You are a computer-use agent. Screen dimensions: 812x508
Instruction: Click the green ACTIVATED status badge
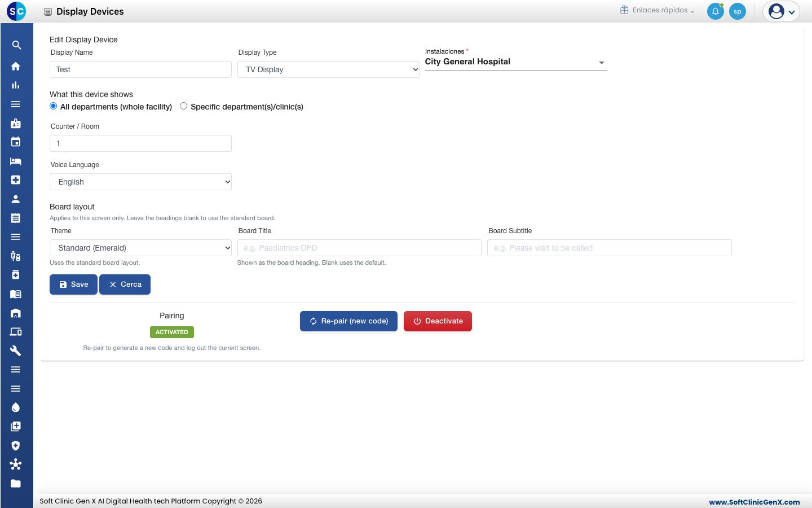click(x=172, y=332)
